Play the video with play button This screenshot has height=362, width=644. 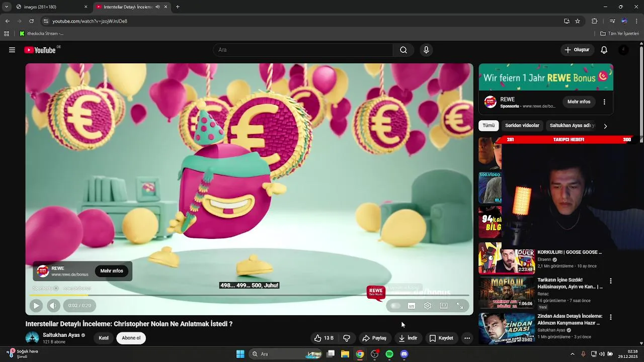(36, 305)
